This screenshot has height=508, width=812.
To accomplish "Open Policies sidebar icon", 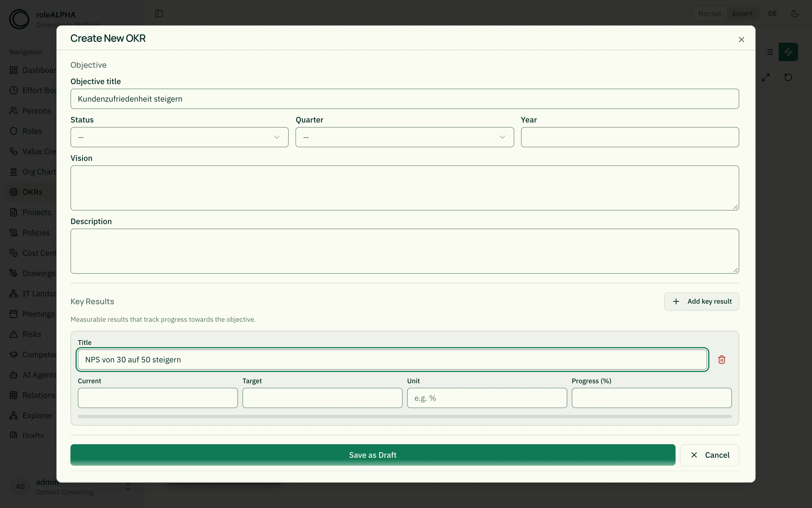I will click(x=14, y=233).
